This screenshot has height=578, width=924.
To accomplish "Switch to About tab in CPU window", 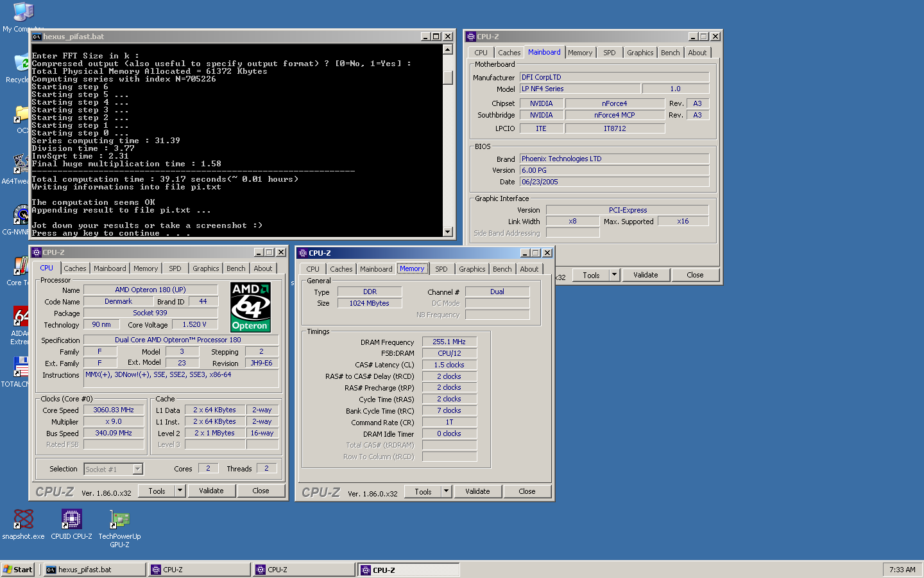I will click(263, 268).
